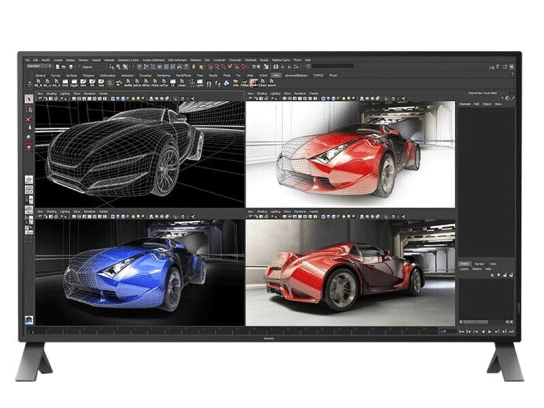Click the dotted circle shelf icon
The image size is (544, 408).
110,83
